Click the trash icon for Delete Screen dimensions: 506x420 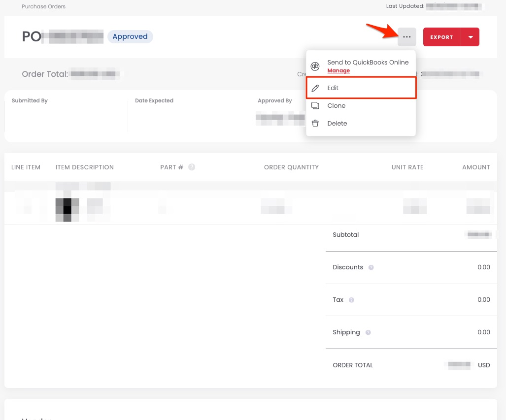pos(315,124)
